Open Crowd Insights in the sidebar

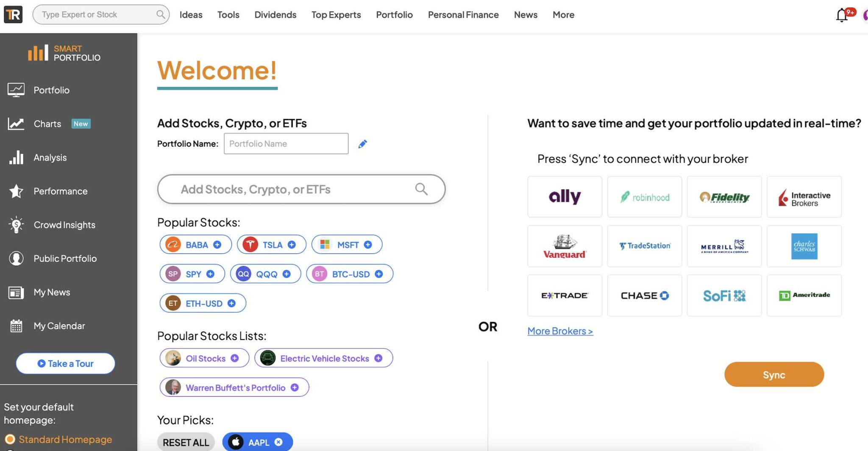pyautogui.click(x=64, y=225)
